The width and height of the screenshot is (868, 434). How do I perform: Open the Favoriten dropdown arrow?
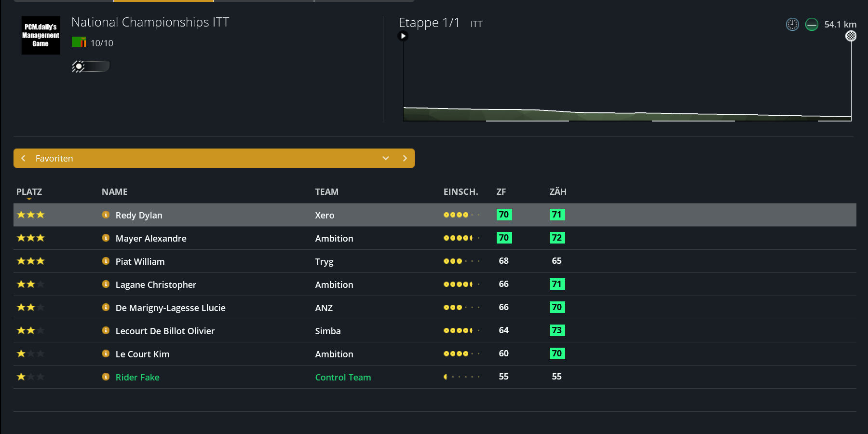click(x=386, y=158)
